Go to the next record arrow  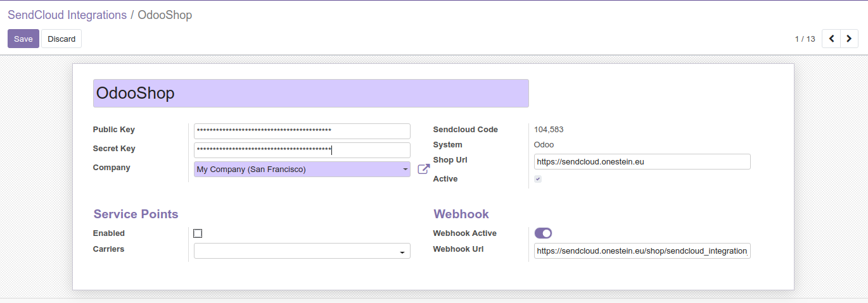pyautogui.click(x=849, y=39)
